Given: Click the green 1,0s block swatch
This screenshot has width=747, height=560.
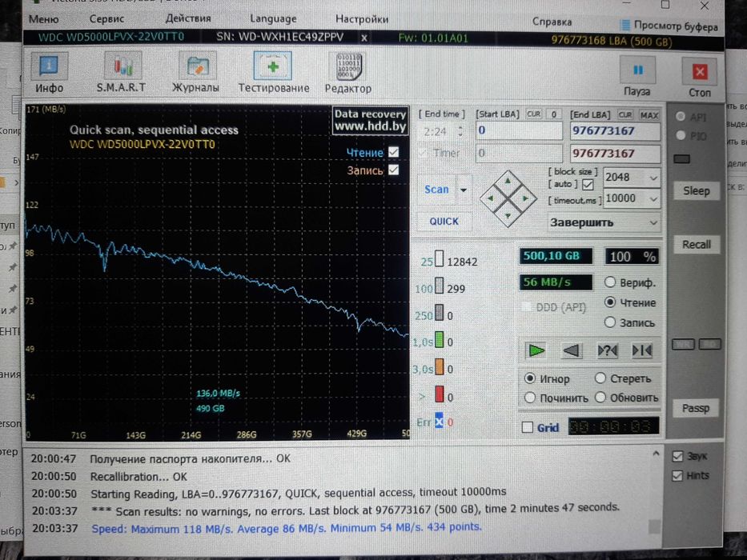Looking at the screenshot, I should point(440,340).
